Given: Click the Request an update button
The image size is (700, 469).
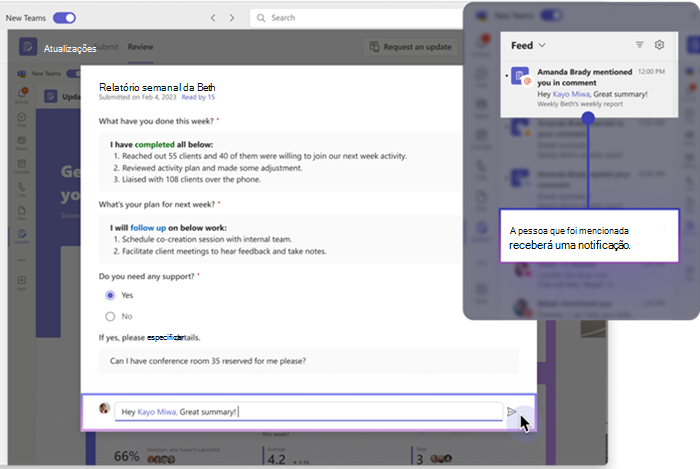Looking at the screenshot, I should (411, 47).
